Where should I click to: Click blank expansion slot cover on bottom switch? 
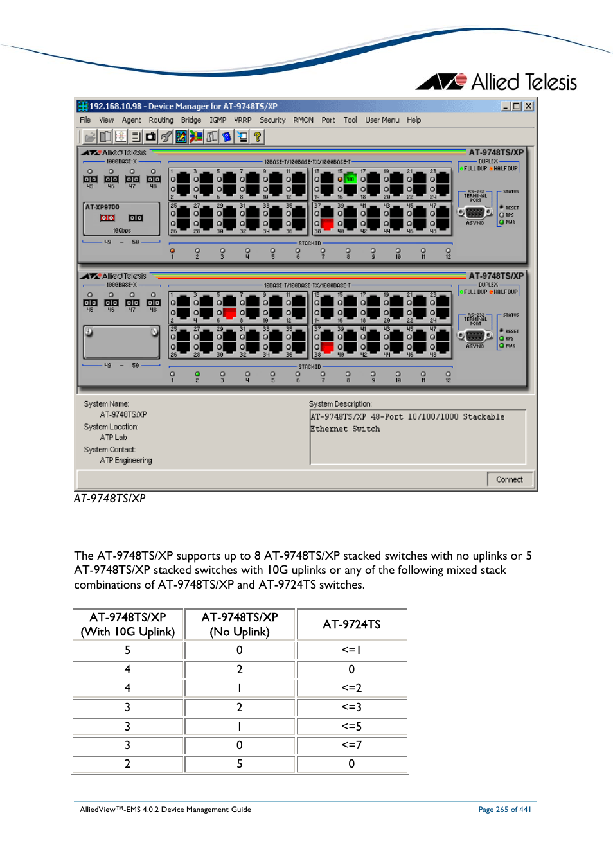(x=121, y=342)
